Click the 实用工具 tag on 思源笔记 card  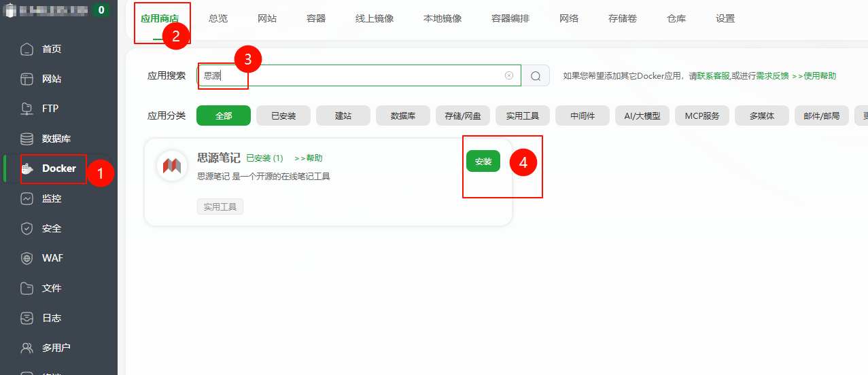pos(220,207)
